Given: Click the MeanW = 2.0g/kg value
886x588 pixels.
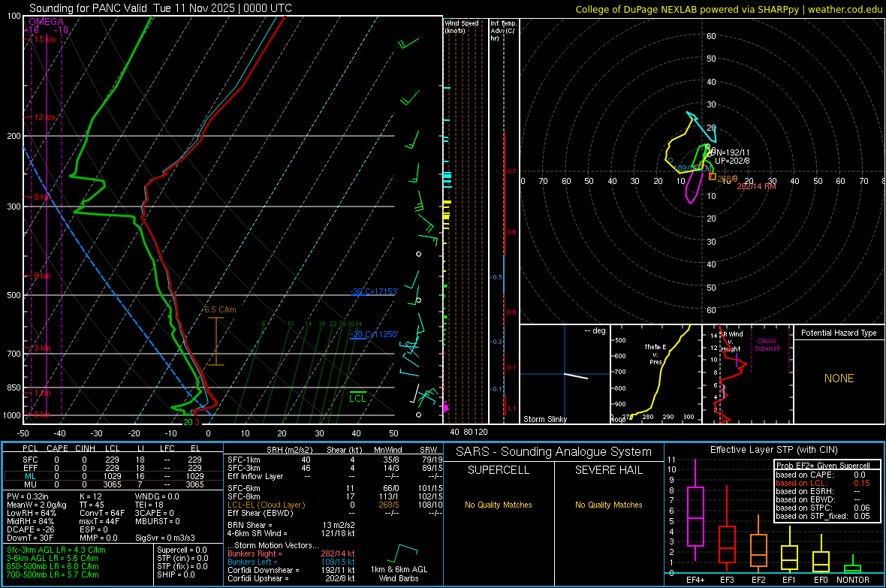Looking at the screenshot, I should (36, 505).
